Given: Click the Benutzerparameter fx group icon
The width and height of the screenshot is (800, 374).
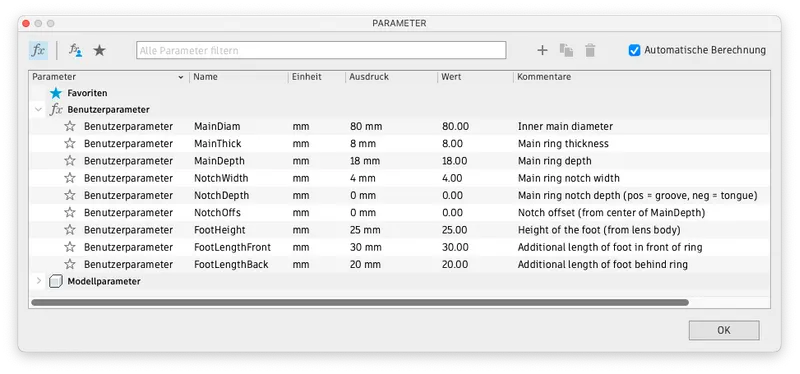Looking at the screenshot, I should [x=56, y=110].
